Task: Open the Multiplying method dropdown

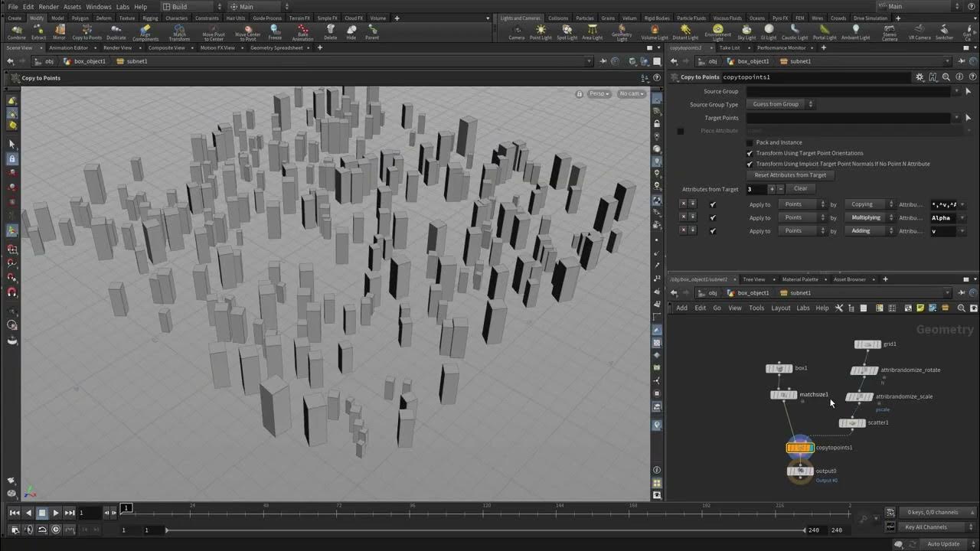Action: [x=869, y=217]
